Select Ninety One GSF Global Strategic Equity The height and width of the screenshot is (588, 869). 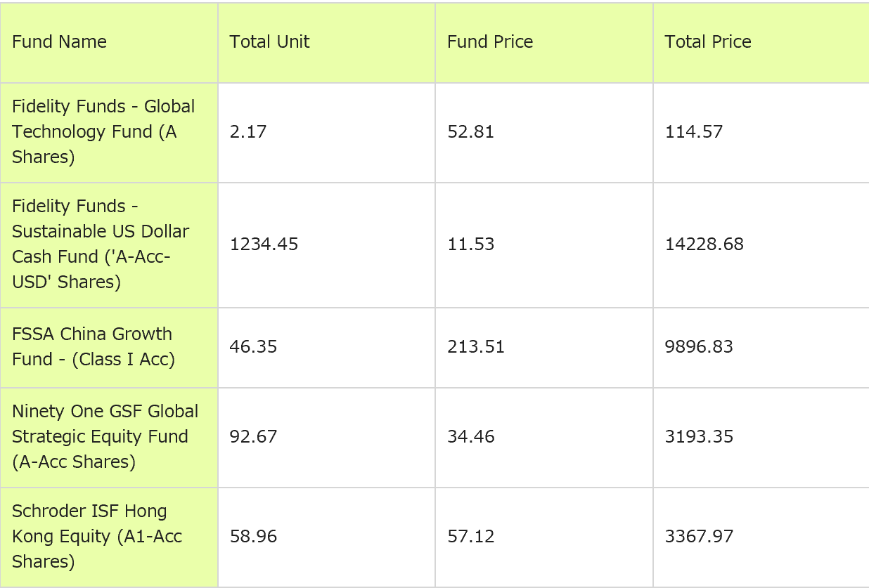pos(105,437)
